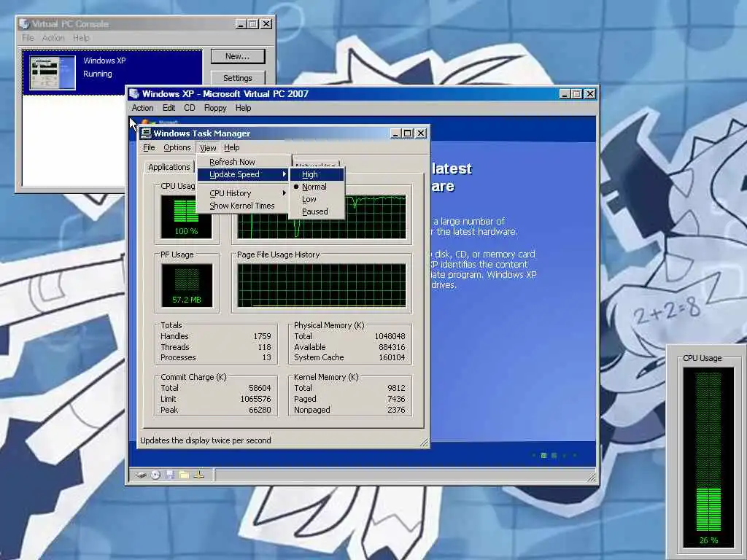Viewport: 747px width, 560px height.
Task: Expand the CPU History submenu
Action: coord(242,192)
